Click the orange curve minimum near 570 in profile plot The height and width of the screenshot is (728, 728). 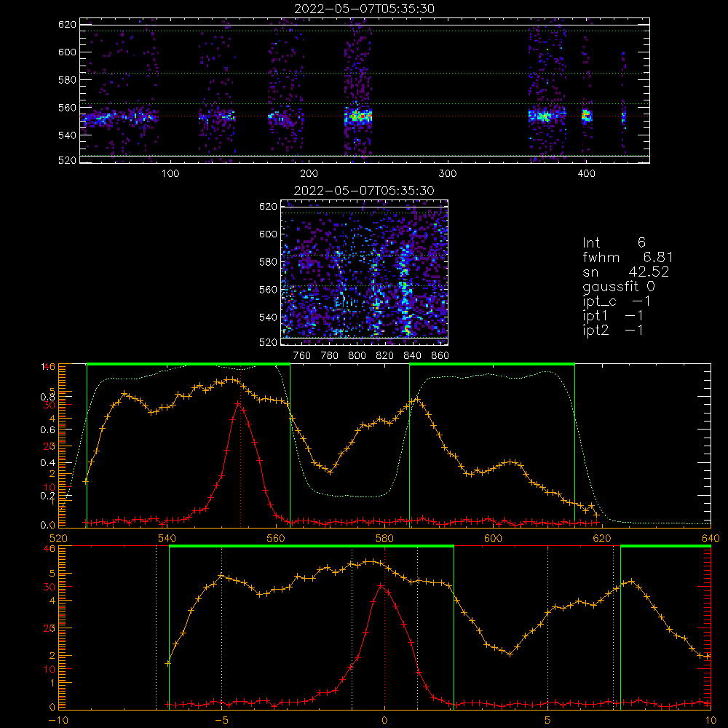[x=330, y=472]
